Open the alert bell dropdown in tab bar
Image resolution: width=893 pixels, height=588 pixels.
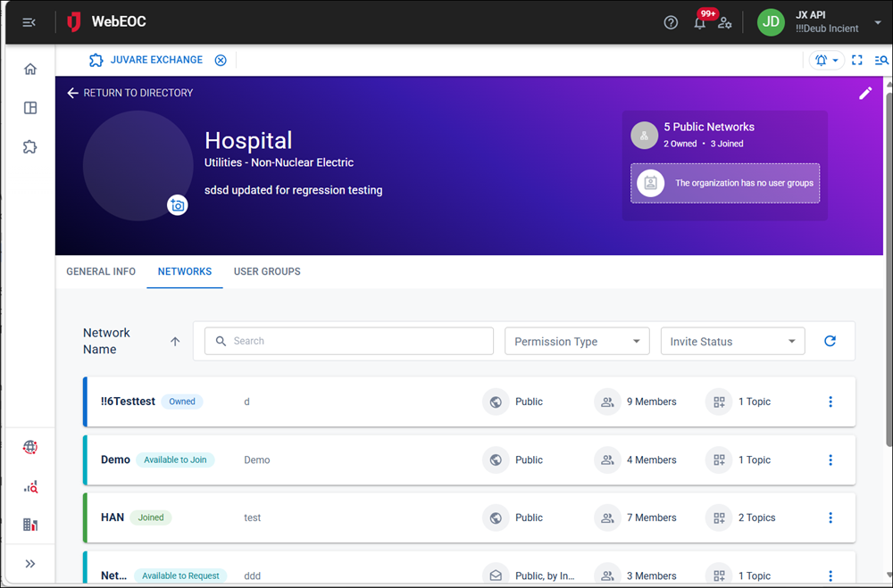(827, 61)
